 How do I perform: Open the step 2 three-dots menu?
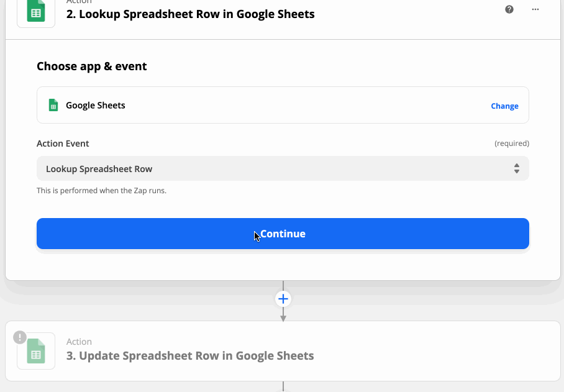click(x=535, y=9)
